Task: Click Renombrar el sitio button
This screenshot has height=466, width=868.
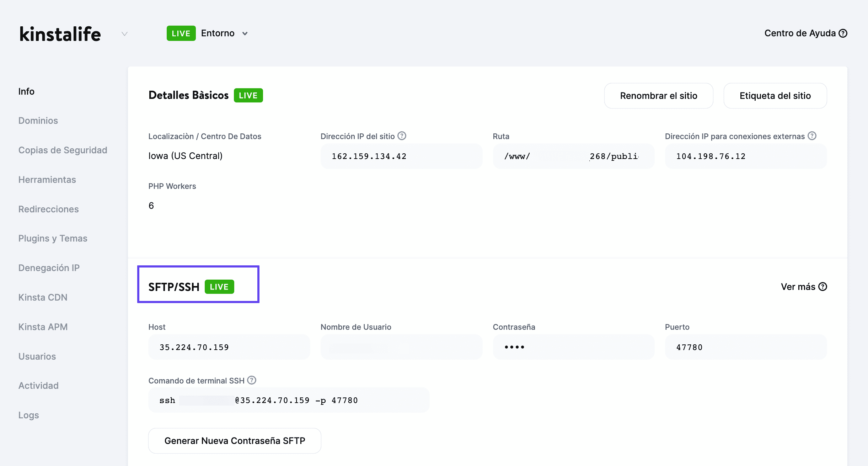Action: (x=658, y=96)
